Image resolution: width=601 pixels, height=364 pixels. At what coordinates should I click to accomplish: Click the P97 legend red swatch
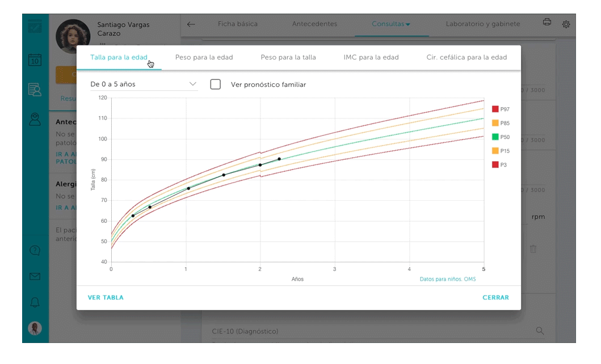(495, 109)
